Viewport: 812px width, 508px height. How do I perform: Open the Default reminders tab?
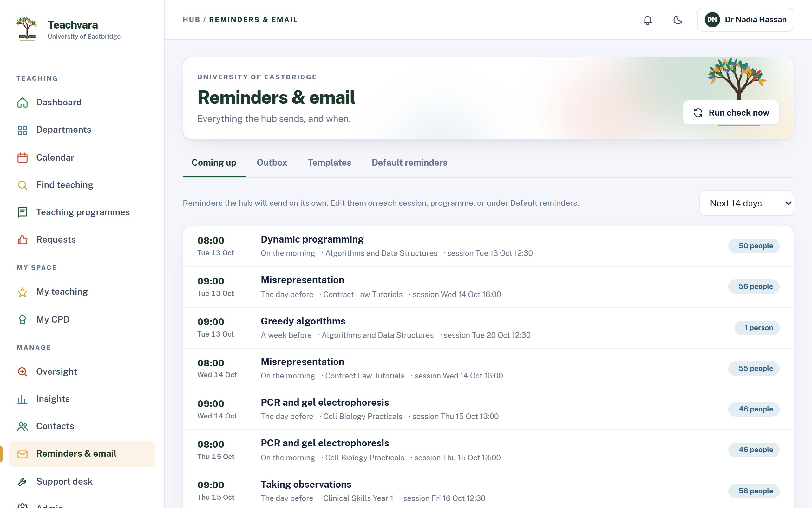click(x=409, y=163)
